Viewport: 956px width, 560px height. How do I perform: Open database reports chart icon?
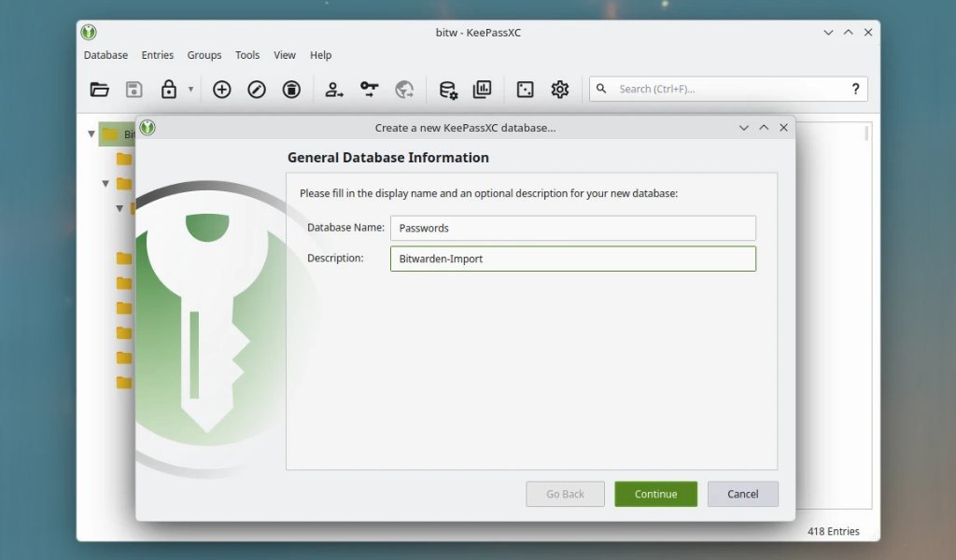click(483, 90)
